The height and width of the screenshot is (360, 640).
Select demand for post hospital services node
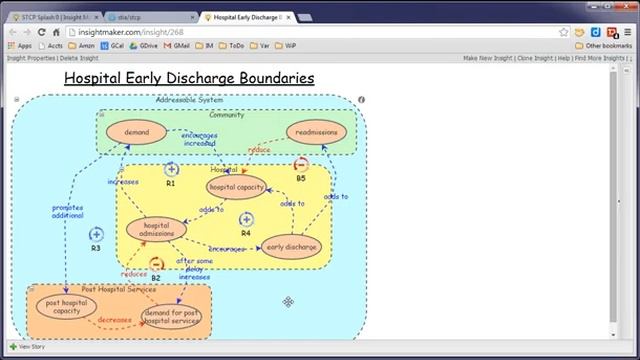point(171,317)
